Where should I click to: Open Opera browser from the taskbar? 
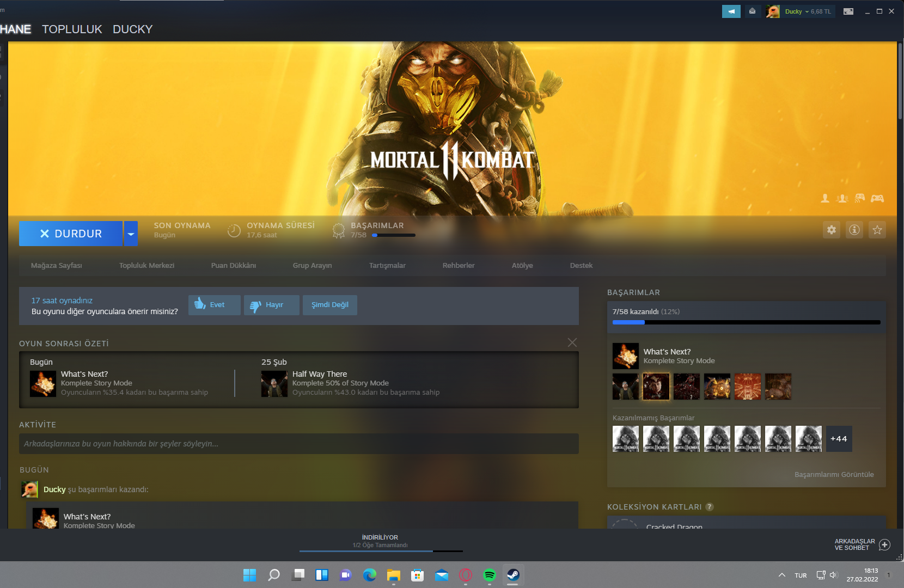466,575
